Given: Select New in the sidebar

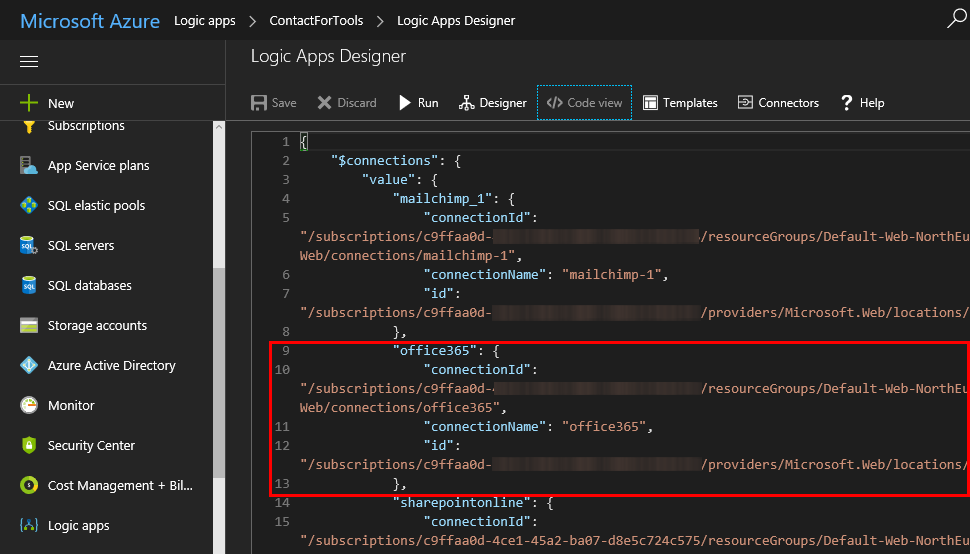Looking at the screenshot, I should point(61,103).
